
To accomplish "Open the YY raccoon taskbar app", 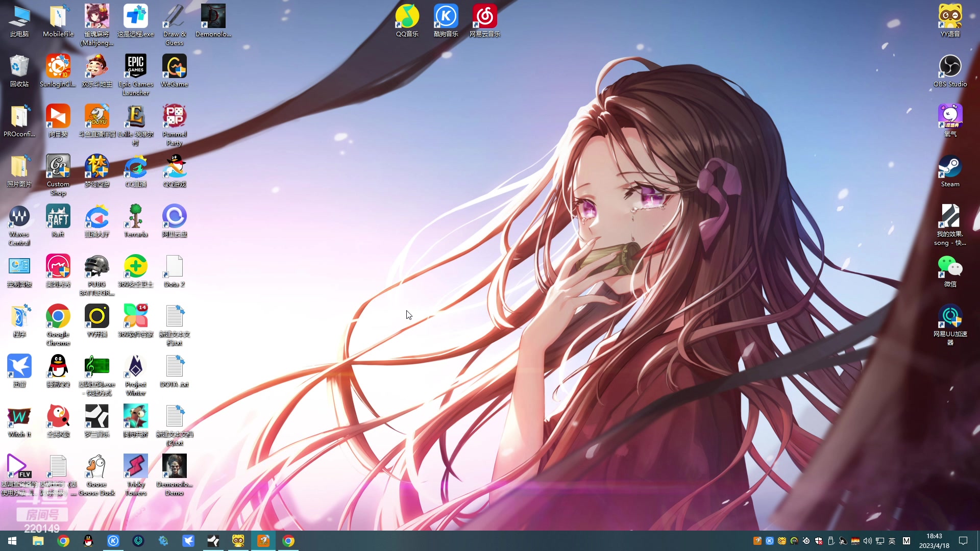I will [x=238, y=541].
